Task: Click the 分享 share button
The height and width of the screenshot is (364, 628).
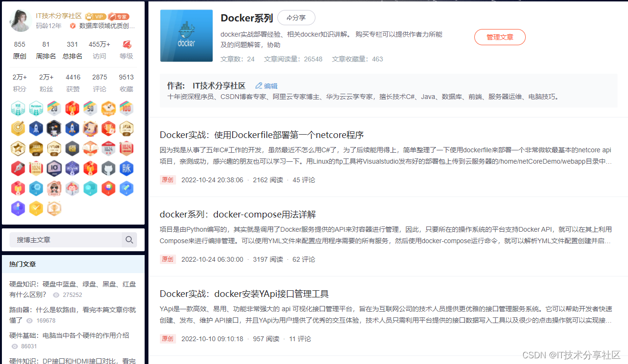Action: pos(296,18)
